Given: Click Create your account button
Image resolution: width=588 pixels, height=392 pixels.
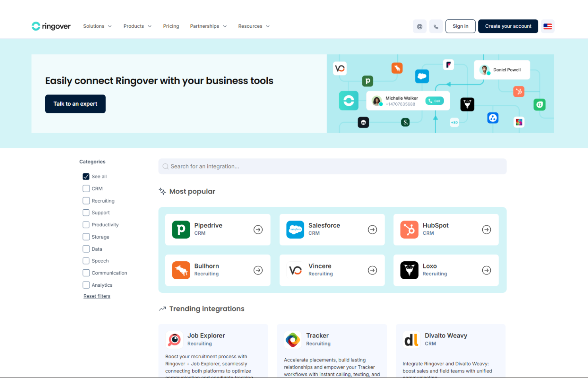Looking at the screenshot, I should click(x=508, y=26).
